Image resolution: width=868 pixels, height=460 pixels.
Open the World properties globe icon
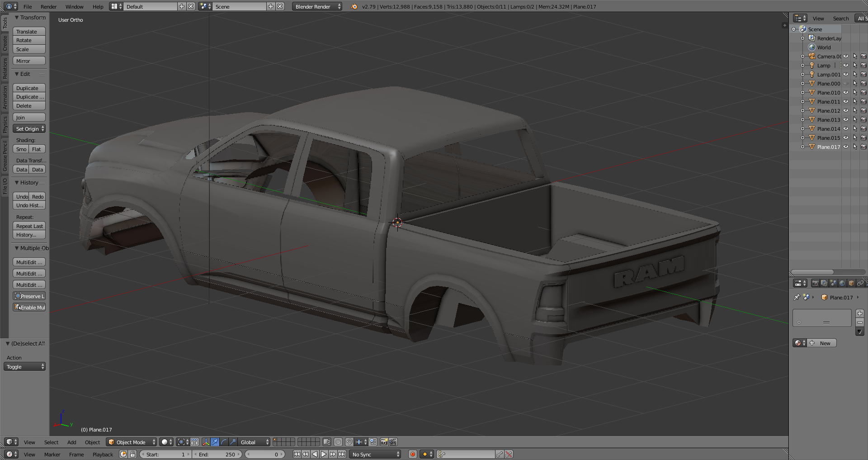point(842,283)
